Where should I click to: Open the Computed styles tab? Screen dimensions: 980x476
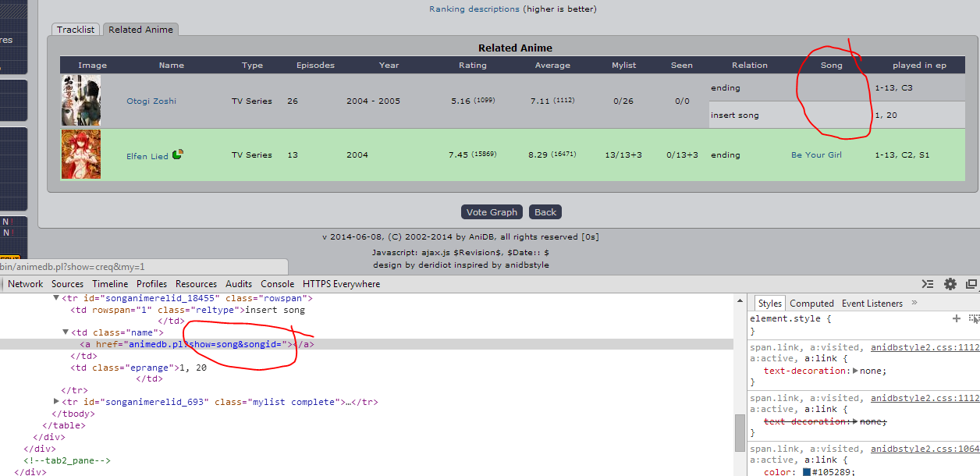tap(811, 304)
